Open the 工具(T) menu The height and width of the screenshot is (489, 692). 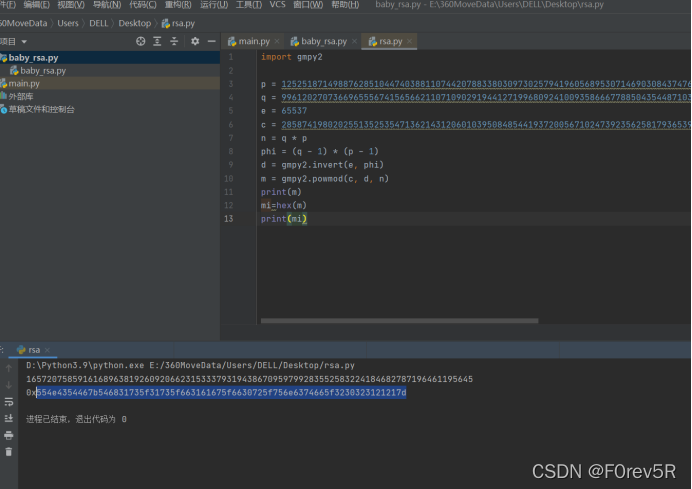coord(249,5)
